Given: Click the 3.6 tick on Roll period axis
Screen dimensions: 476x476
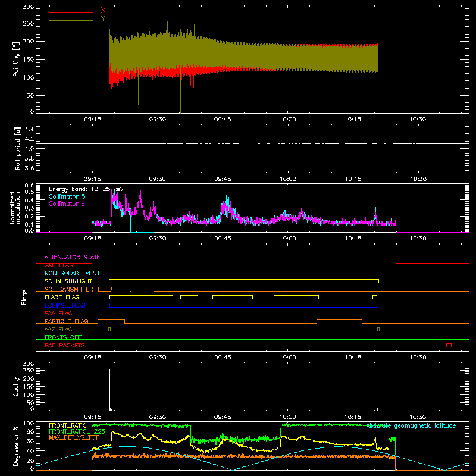Looking at the screenshot, I should click(29, 168).
